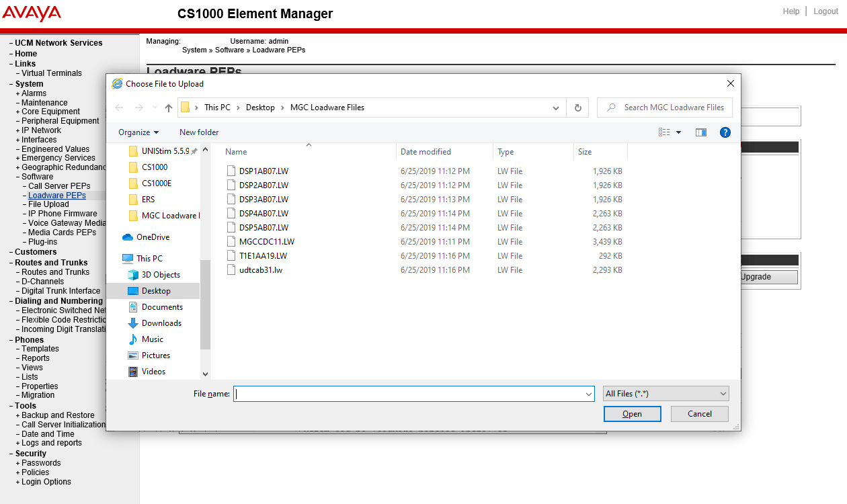Click the This PC computer icon in the navigation pane
The height and width of the screenshot is (504, 847).
click(128, 259)
